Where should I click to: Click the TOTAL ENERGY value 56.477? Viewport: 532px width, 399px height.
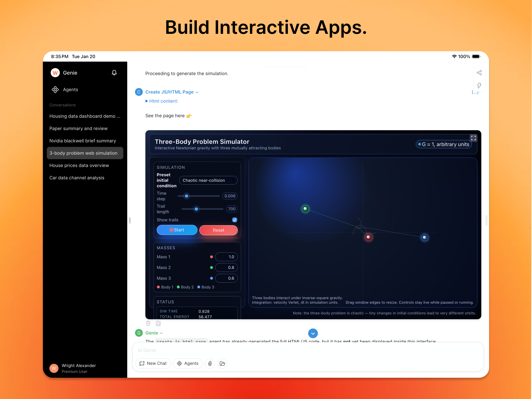(x=205, y=317)
